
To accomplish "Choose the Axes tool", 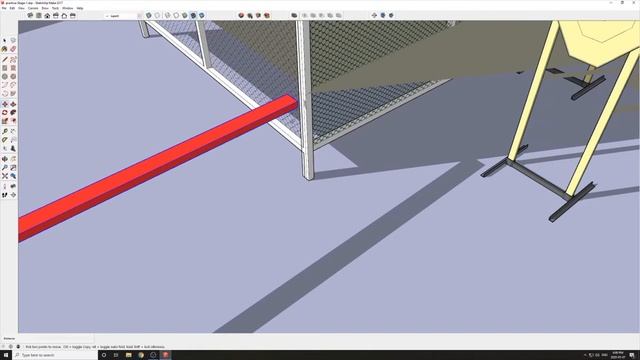I will (x=4, y=149).
